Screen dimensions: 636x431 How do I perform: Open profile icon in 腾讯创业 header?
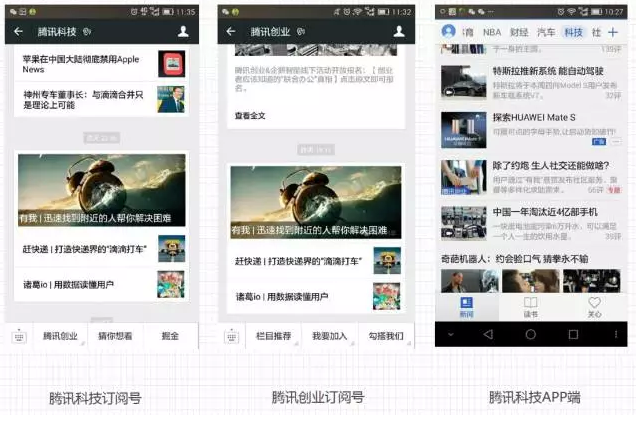399,31
